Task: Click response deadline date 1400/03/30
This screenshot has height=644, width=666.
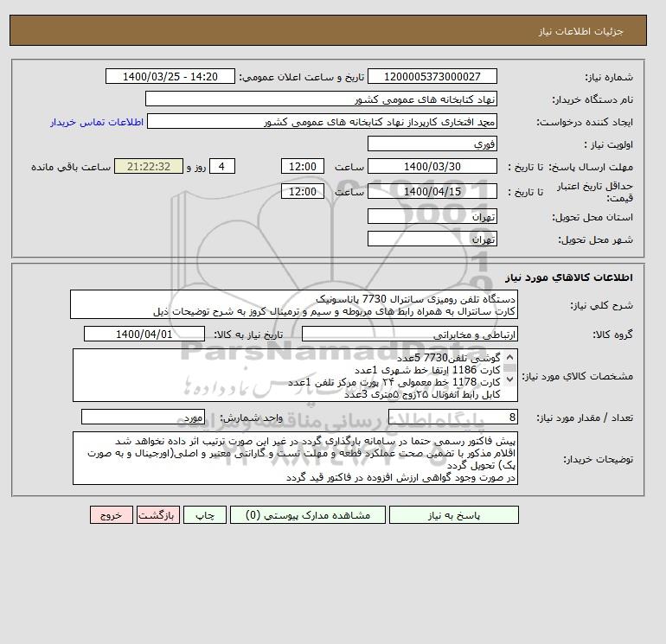Action: pyautogui.click(x=432, y=167)
